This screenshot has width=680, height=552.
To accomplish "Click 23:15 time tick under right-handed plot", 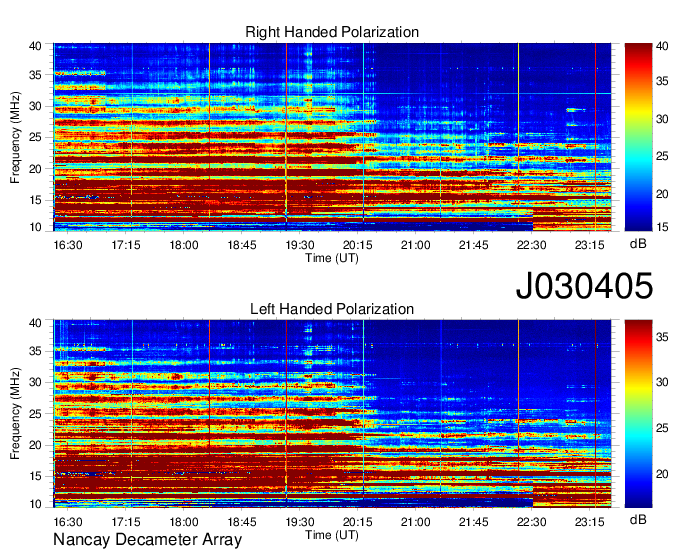I will [590, 245].
